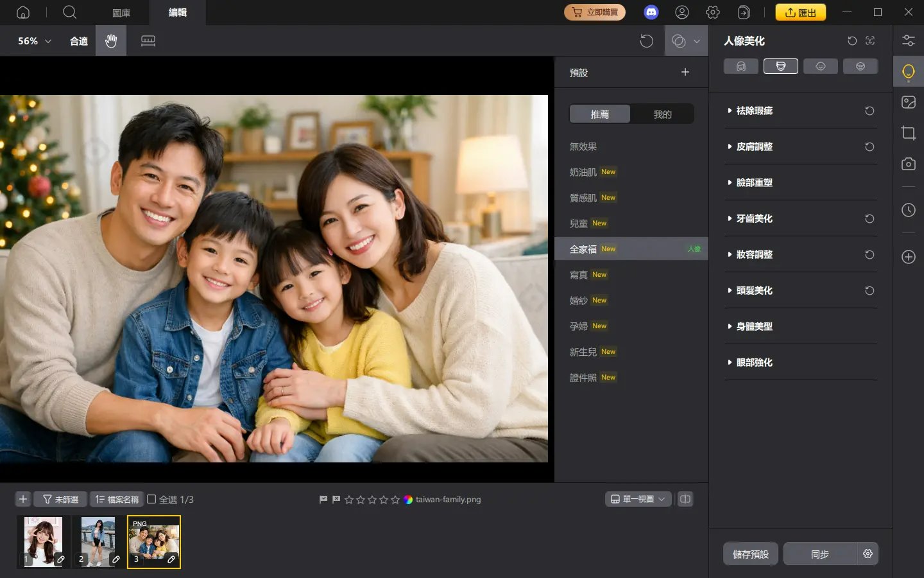Image resolution: width=924 pixels, height=578 pixels.
Task: Click the 匯出 export button
Action: pyautogui.click(x=800, y=12)
